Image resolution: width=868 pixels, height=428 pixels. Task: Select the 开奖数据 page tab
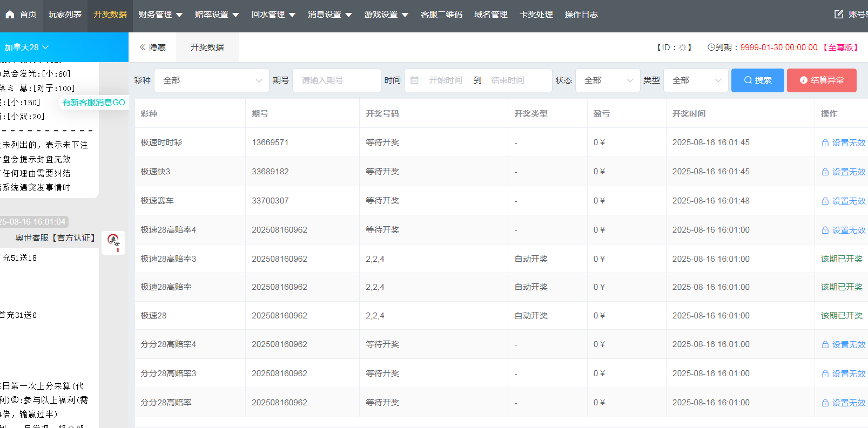[x=207, y=47]
